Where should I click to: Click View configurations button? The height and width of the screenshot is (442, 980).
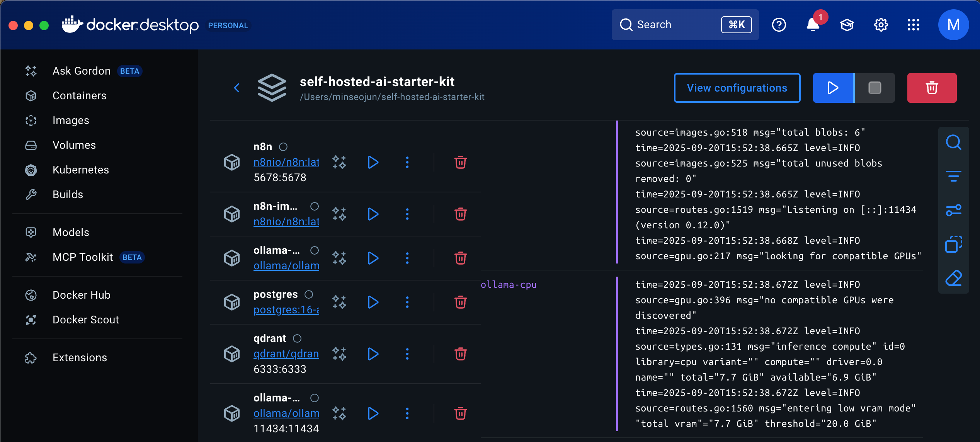coord(737,88)
